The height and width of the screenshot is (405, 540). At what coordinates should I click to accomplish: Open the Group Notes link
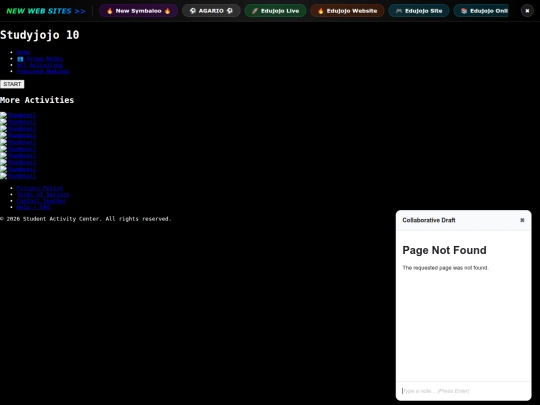point(40,59)
